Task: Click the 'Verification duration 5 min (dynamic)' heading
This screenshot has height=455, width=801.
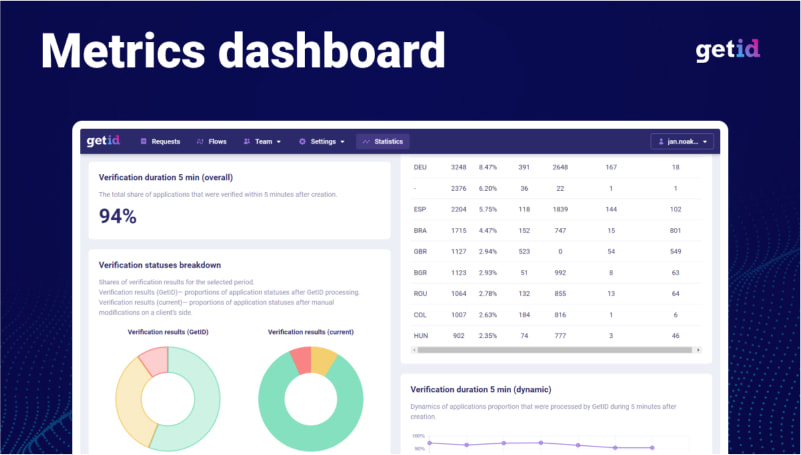Action: point(481,390)
